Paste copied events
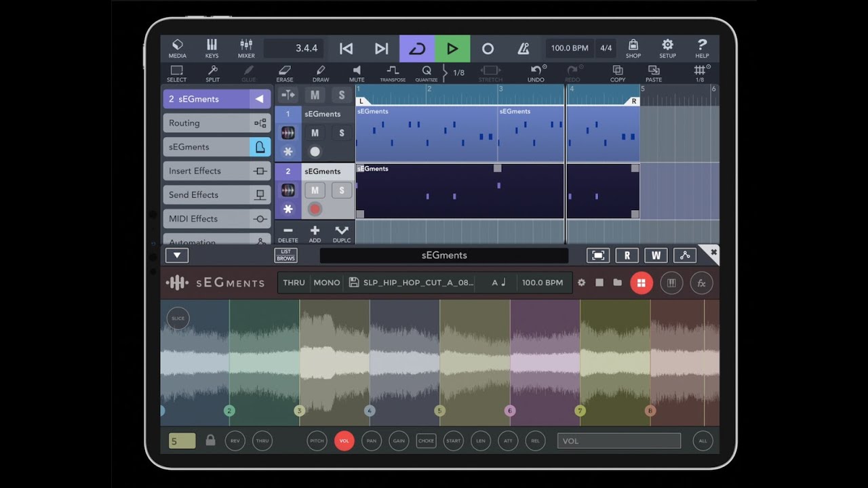This screenshot has width=868, height=488. pos(654,73)
